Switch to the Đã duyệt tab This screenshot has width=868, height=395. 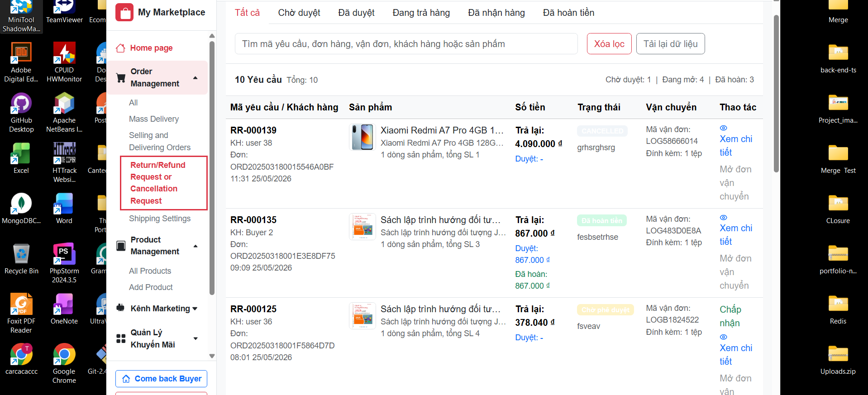pos(356,13)
